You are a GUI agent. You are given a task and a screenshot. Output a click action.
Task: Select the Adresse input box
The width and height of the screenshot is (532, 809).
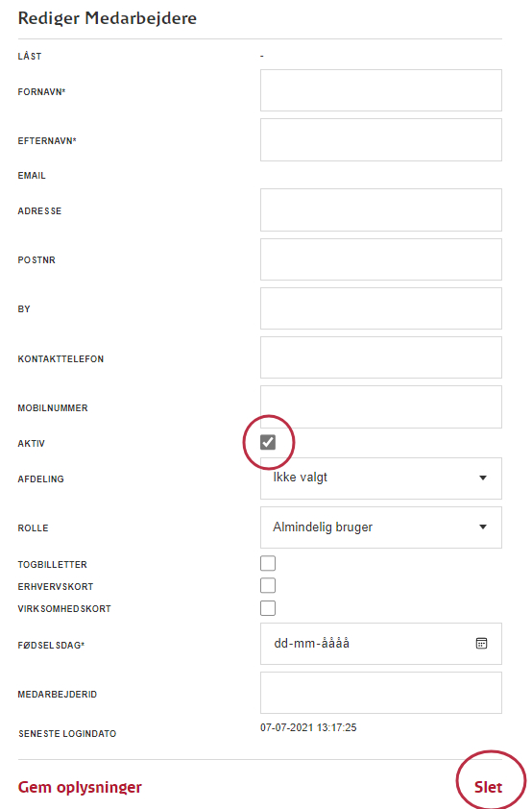381,210
